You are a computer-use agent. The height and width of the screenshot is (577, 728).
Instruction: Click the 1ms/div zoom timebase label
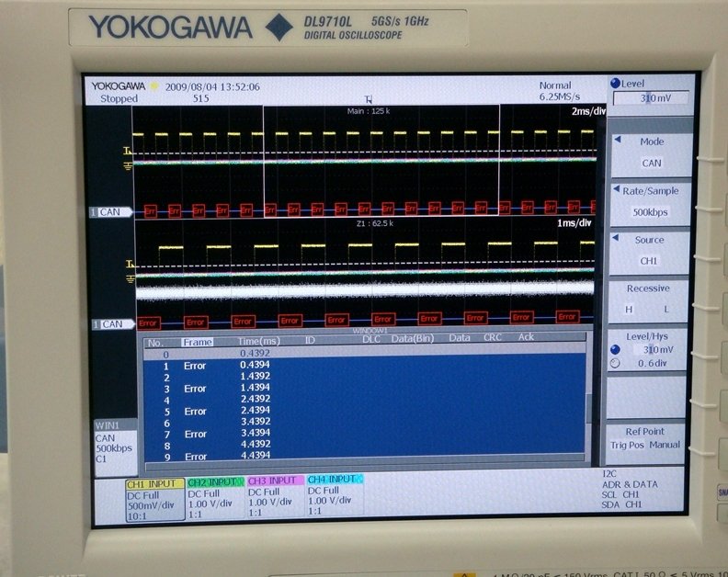click(574, 223)
